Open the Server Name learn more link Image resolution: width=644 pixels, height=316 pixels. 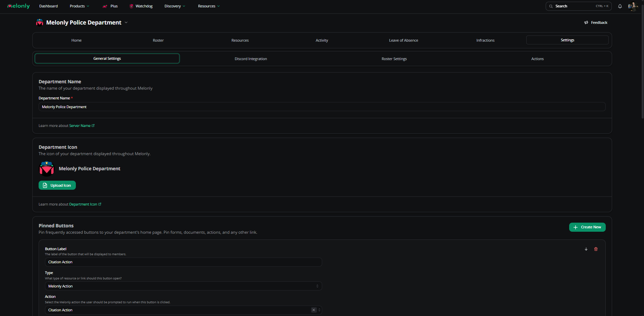pos(80,126)
